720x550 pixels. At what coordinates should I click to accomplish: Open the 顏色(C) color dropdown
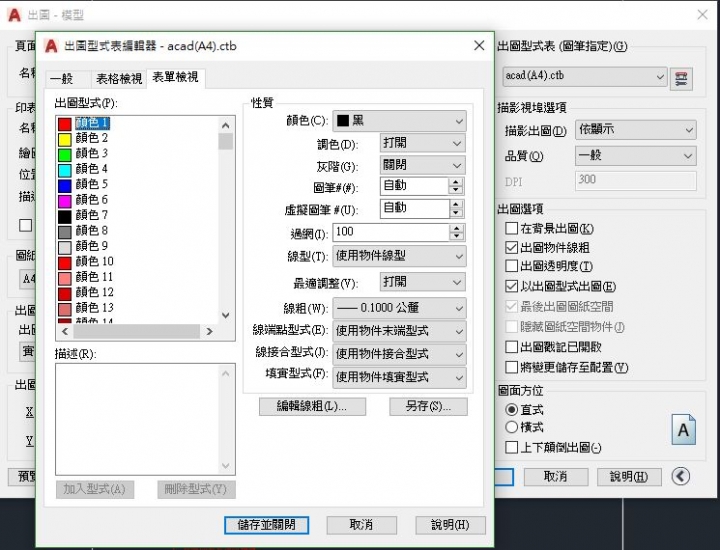(399, 121)
